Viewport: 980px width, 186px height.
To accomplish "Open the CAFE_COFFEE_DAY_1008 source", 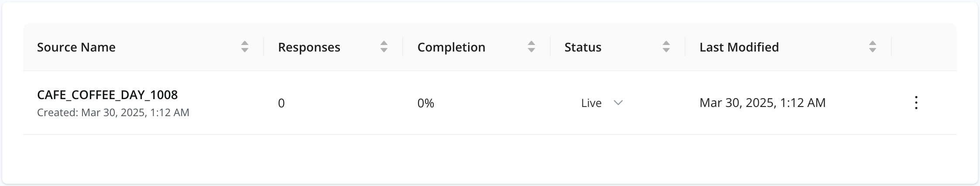I will click(107, 95).
